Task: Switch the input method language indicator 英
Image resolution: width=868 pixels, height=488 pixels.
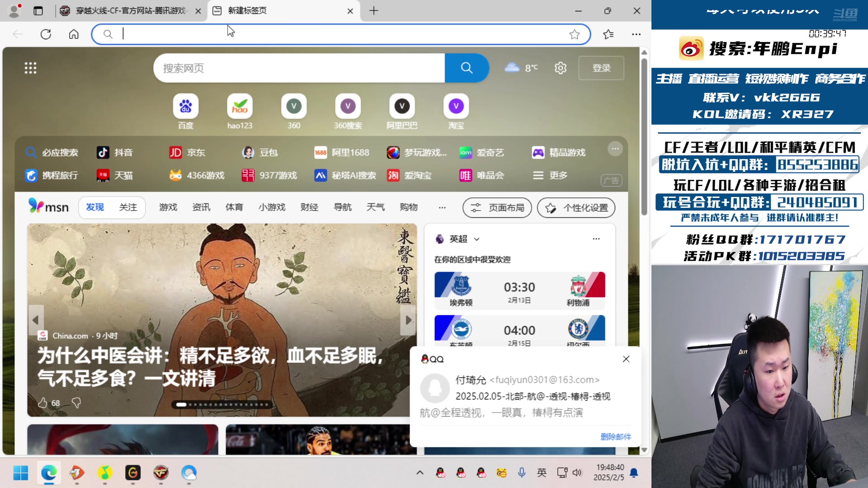Action: tap(542, 472)
